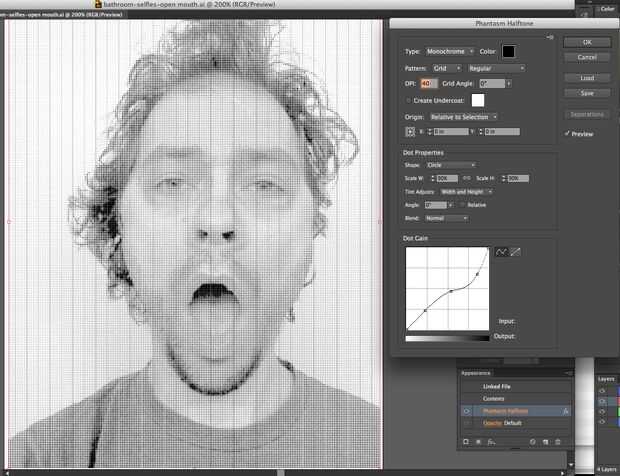Toggle eye icon of the topmost blue layer

(x=602, y=391)
